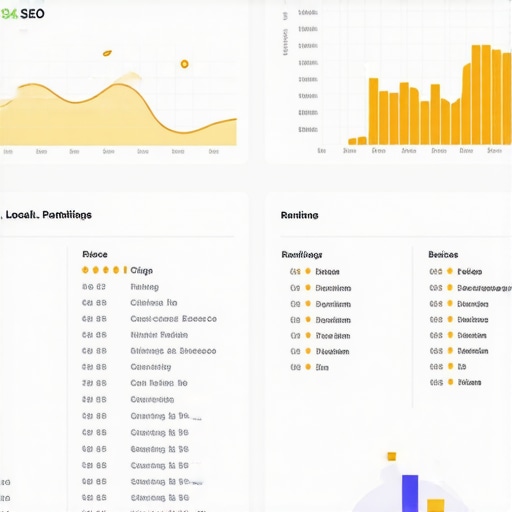Viewport: 512px width, 512px height.
Task: Click the oval marker above the area curve
Action: coord(107,53)
